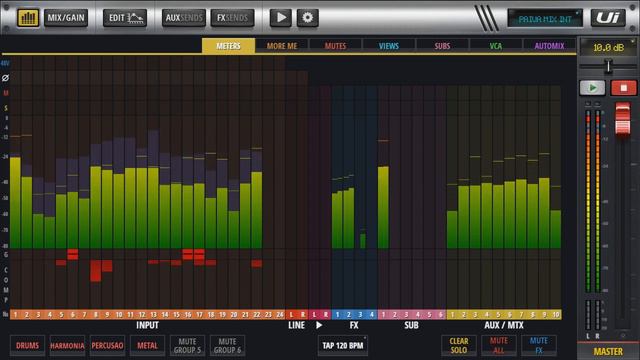Click the horizontal slider under 10.0 dB
This screenshot has height=360, width=640.
(x=608, y=66)
